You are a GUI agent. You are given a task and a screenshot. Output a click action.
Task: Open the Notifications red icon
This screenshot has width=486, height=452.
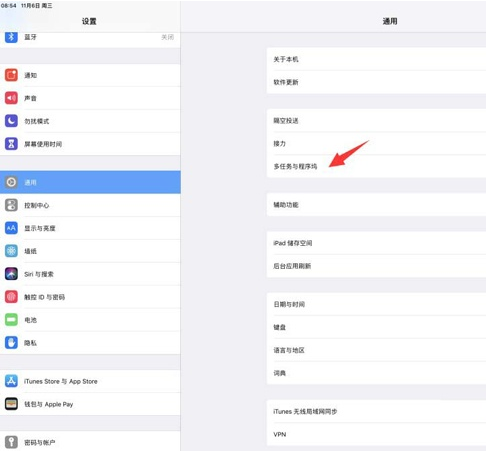[x=11, y=75]
